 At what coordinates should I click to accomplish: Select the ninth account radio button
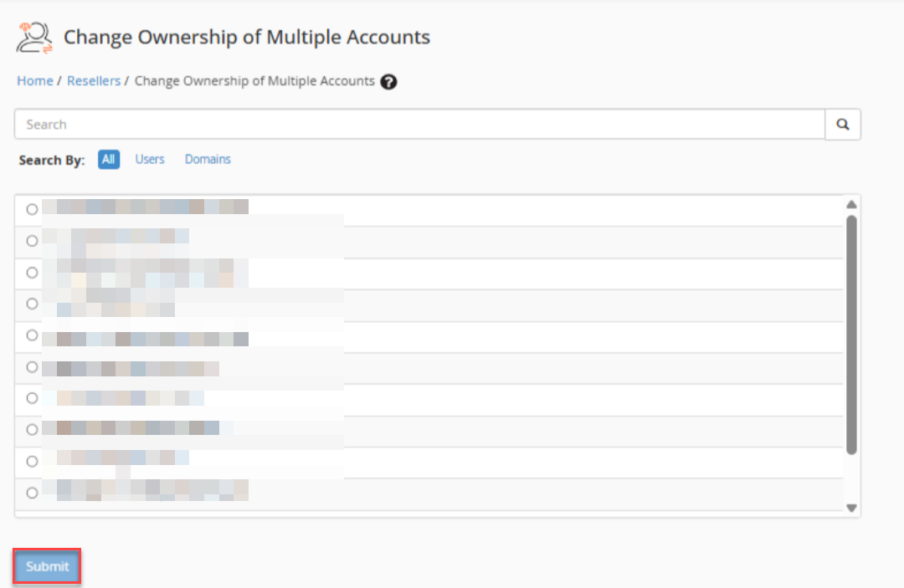pos(33,462)
